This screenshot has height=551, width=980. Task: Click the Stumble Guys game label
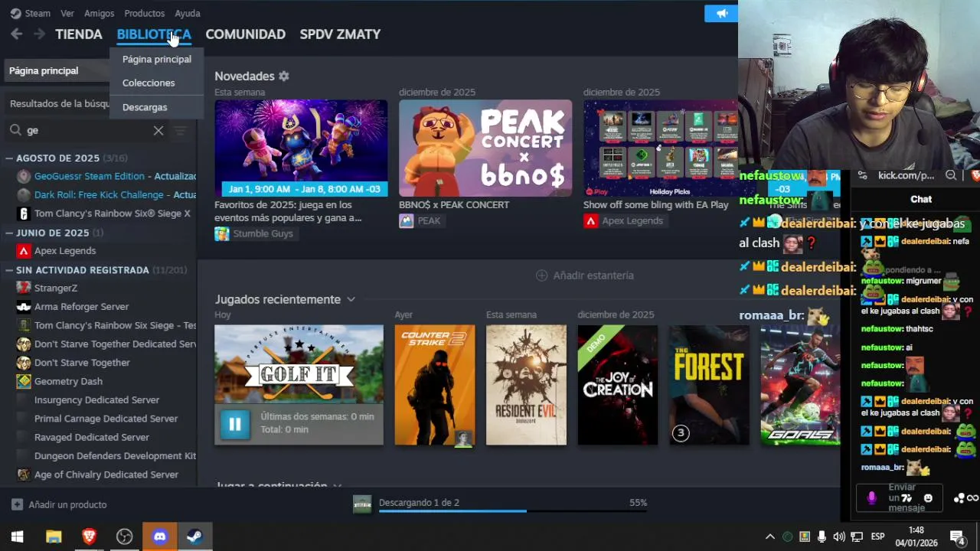(x=254, y=233)
